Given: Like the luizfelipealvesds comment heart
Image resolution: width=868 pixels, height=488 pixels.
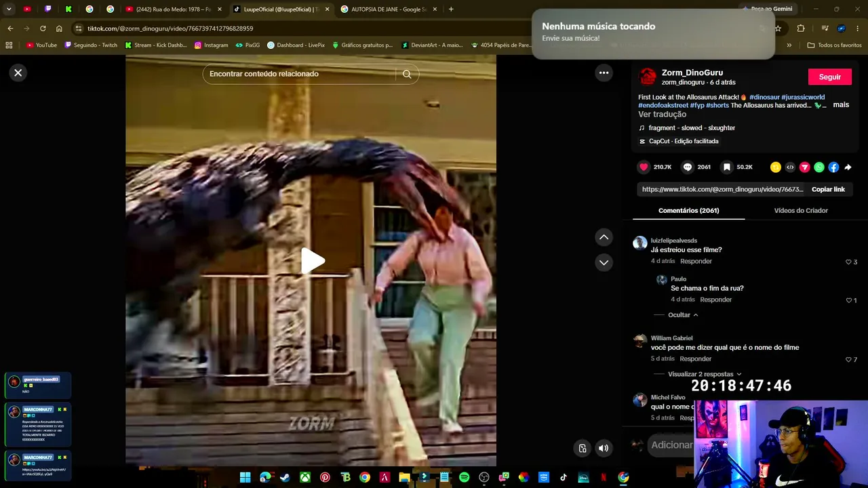Looking at the screenshot, I should [848, 262].
